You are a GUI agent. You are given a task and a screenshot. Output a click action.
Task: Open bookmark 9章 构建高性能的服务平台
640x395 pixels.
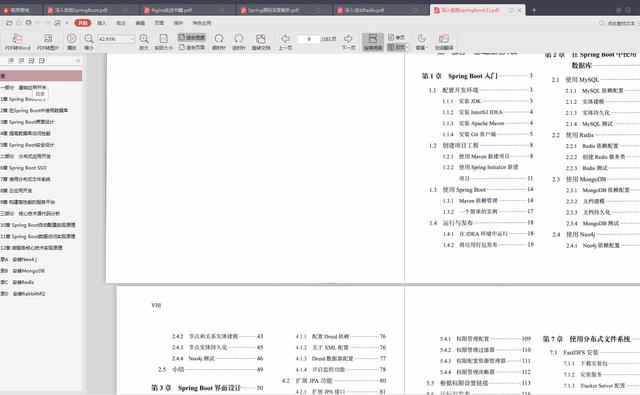coord(28,202)
